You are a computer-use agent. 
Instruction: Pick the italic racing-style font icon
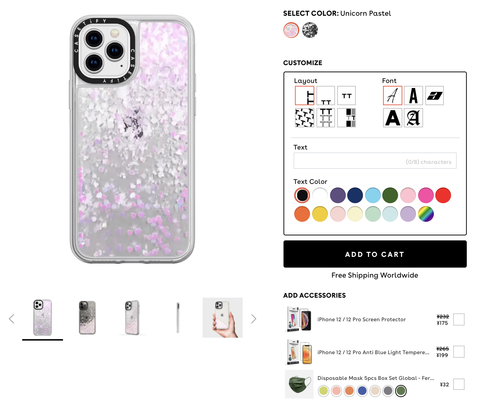[435, 96]
